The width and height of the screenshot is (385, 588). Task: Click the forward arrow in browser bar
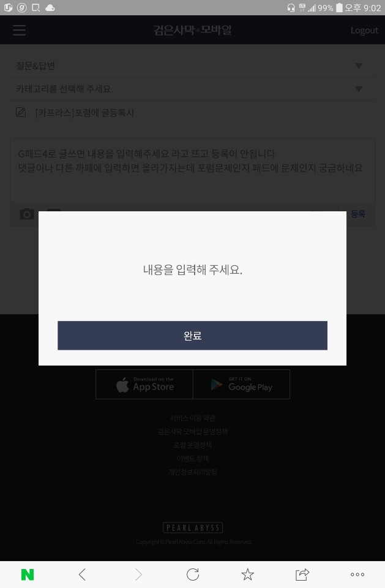[x=138, y=575]
